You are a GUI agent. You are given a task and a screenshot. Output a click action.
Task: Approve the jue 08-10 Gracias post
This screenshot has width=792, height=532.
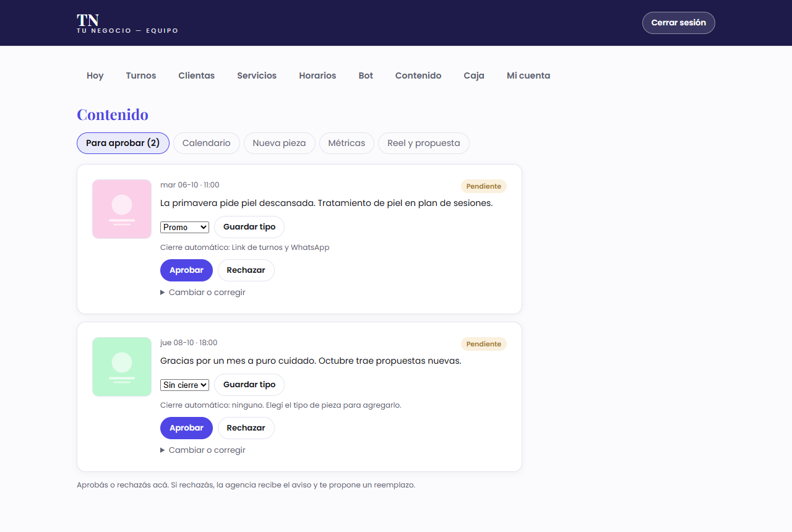pos(186,428)
